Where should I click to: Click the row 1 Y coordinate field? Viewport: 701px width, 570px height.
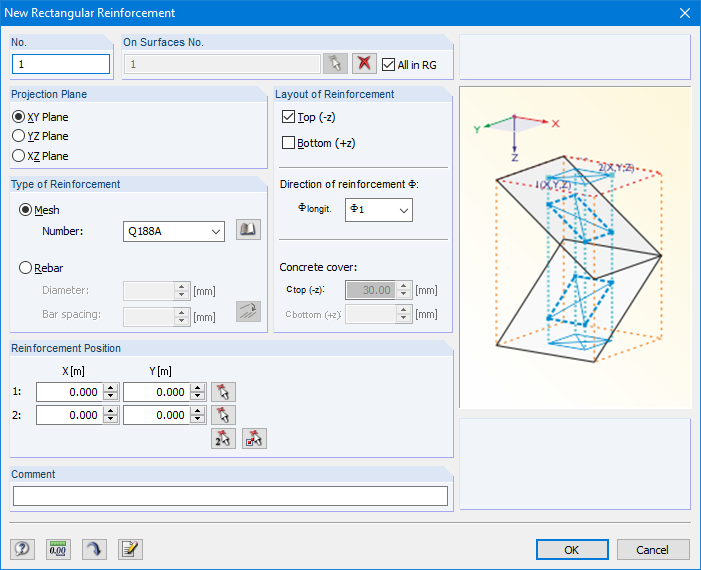point(157,392)
